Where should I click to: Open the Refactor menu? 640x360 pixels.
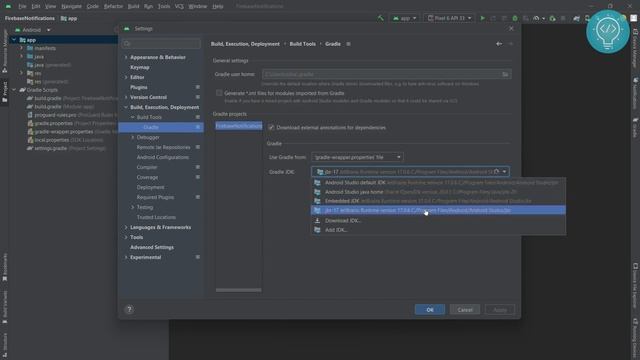point(113,6)
